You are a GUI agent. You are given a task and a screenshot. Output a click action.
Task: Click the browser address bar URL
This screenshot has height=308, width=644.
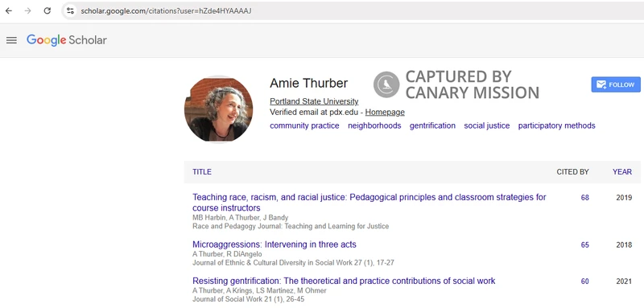[x=166, y=11]
